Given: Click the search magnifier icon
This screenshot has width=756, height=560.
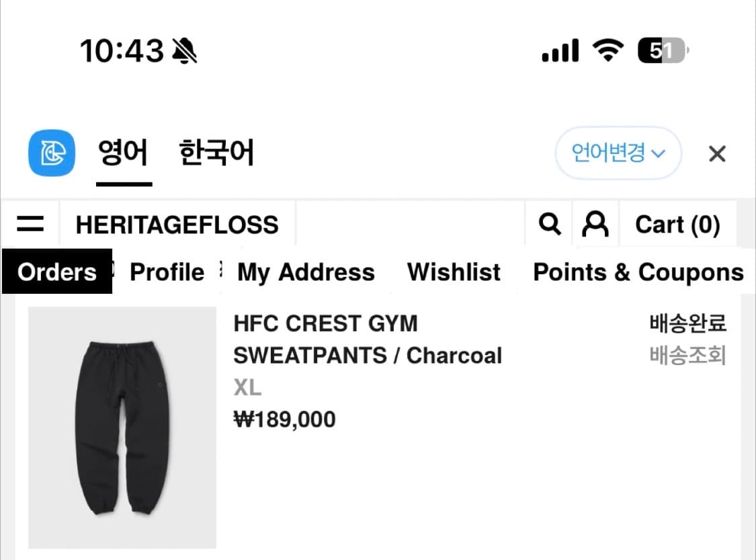Looking at the screenshot, I should tap(550, 224).
